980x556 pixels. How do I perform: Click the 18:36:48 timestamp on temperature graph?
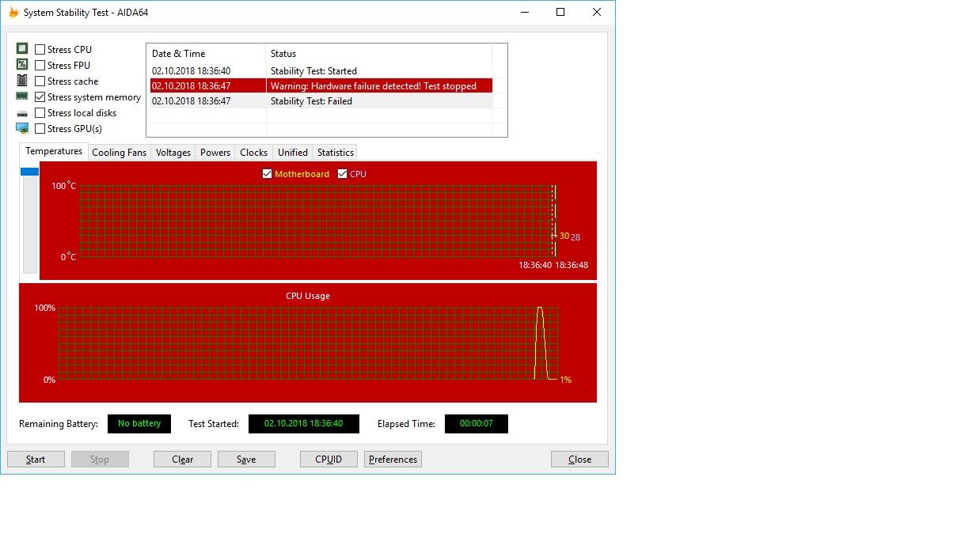pyautogui.click(x=572, y=266)
